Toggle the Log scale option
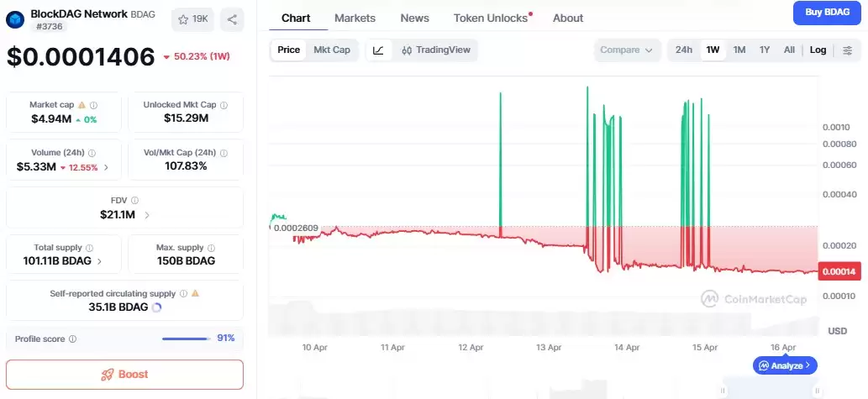This screenshot has height=399, width=868. pos(818,50)
